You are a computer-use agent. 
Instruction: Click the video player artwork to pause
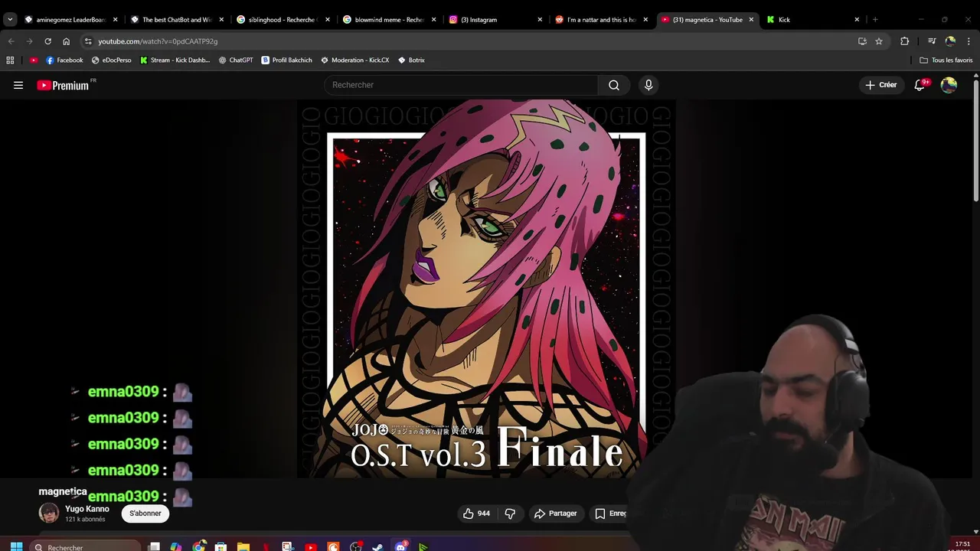coord(486,289)
